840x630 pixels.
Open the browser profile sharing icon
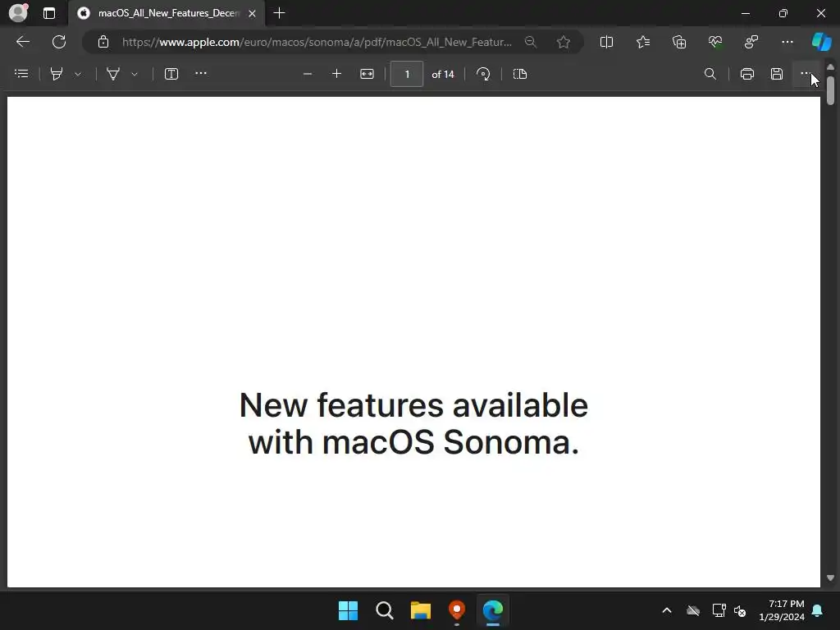click(x=751, y=42)
